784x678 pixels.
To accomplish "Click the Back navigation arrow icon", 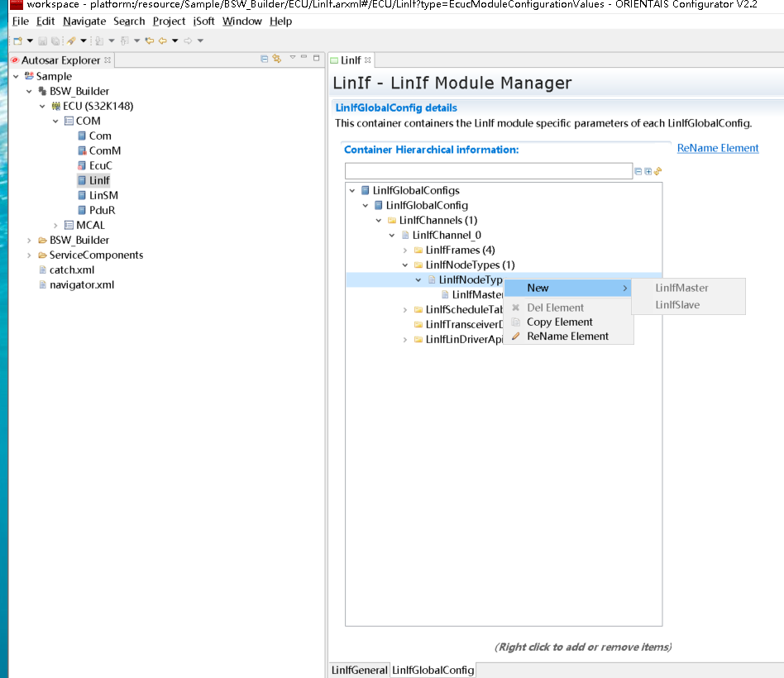I will coord(162,41).
